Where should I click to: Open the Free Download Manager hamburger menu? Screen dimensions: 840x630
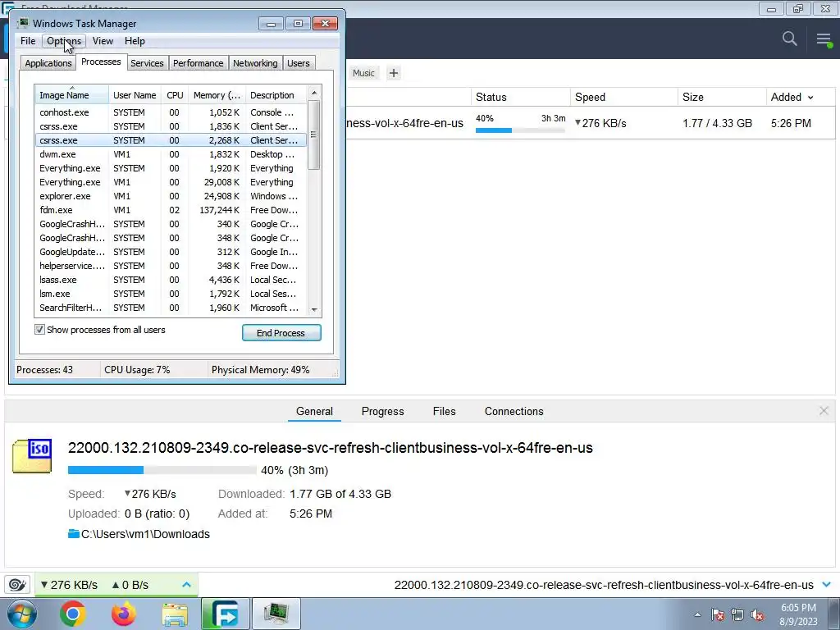824,39
